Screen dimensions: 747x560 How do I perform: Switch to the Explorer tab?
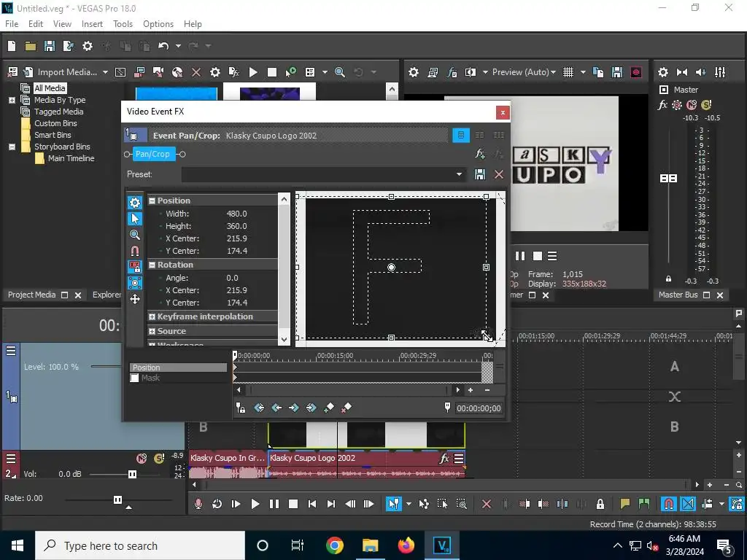(107, 295)
